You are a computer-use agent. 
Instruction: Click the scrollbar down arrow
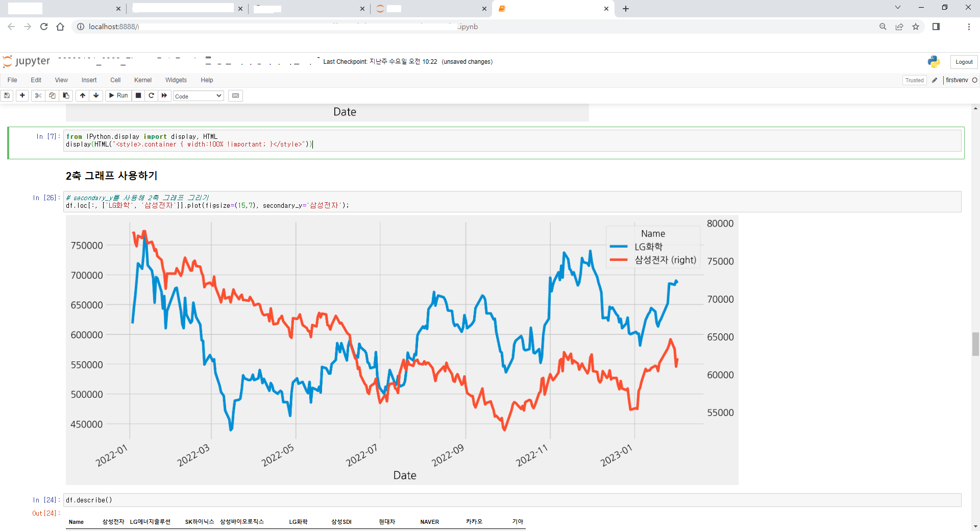(x=975, y=526)
